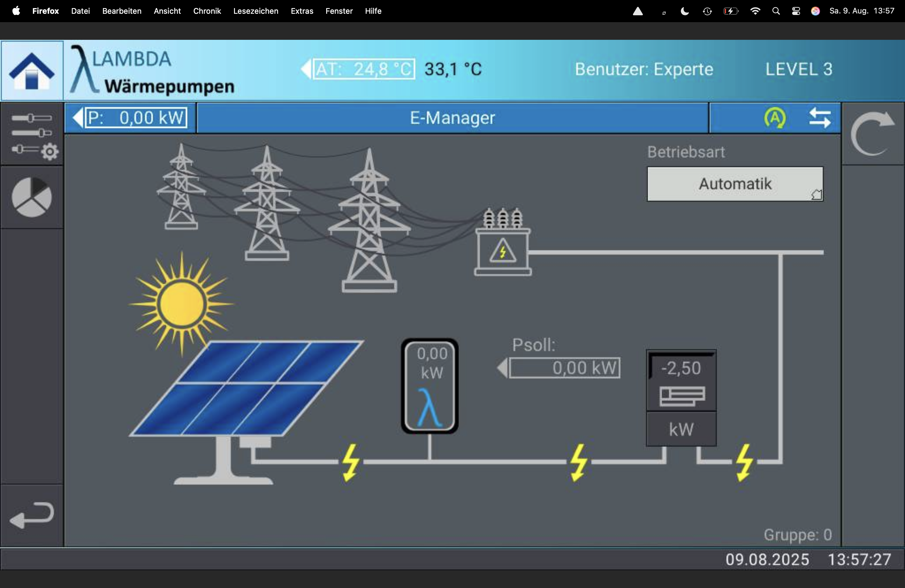
Task: Open the Betriebsart Automatik selector
Action: click(735, 184)
